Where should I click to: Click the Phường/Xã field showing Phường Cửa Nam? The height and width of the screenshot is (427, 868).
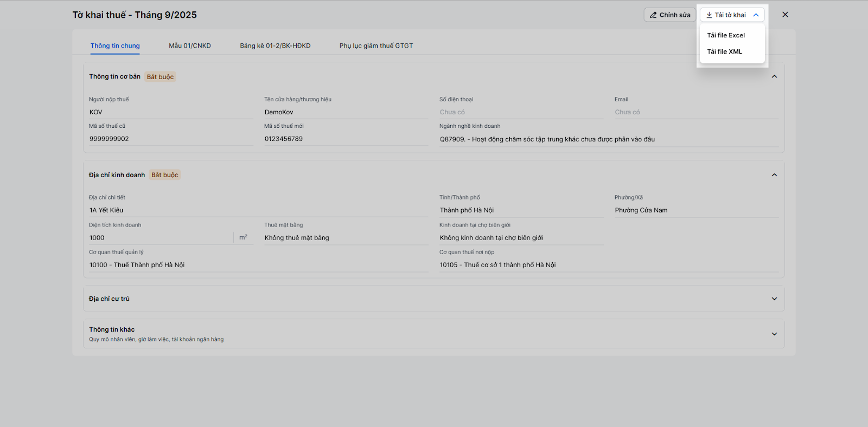[x=696, y=210]
